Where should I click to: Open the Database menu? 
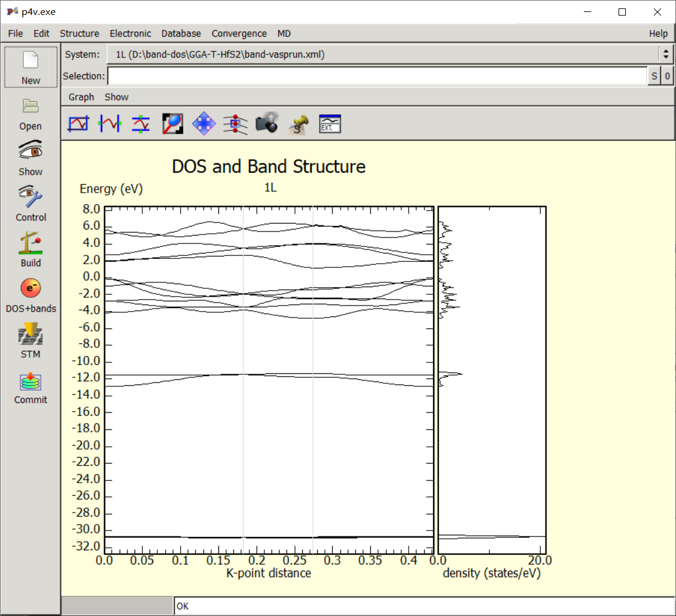coord(181,33)
